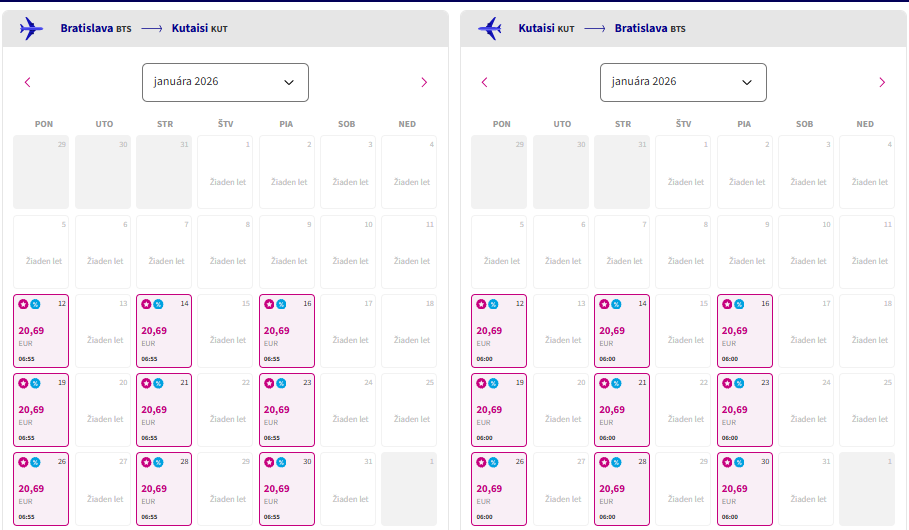The image size is (909, 530).
Task: Go to previous month in Bratislava–Kutaisi calendar
Action: (x=28, y=82)
